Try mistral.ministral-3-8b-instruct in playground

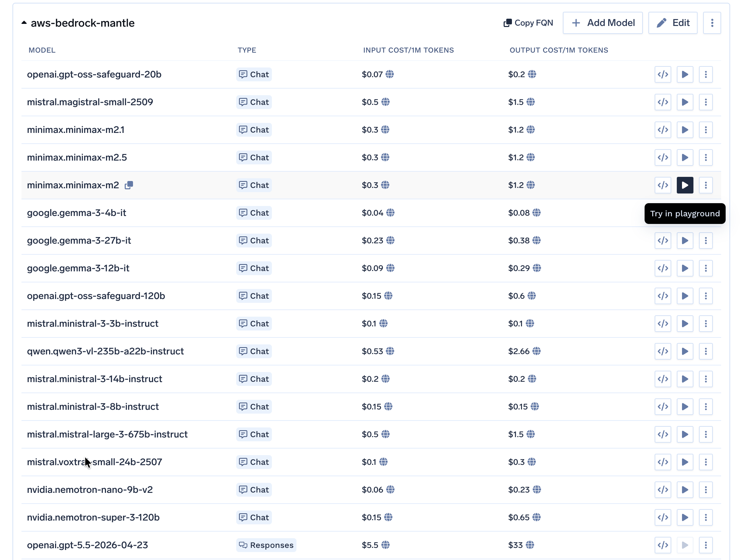click(x=685, y=407)
